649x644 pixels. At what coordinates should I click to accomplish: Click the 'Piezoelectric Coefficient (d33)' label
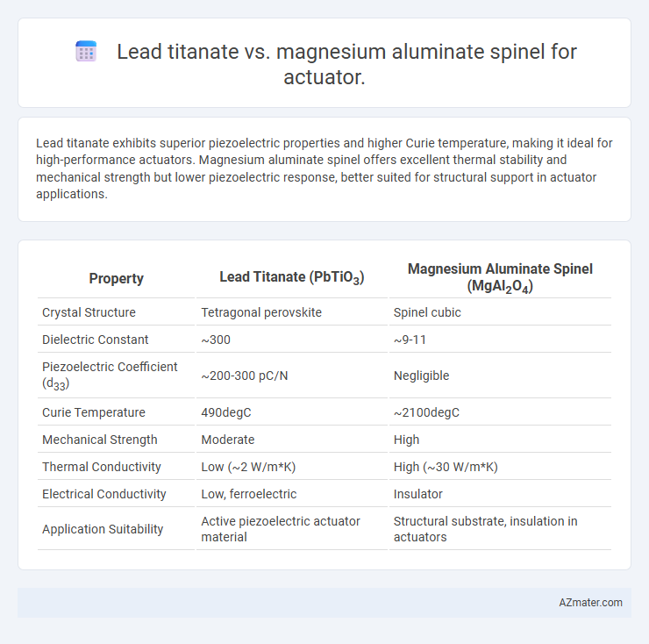(x=110, y=376)
